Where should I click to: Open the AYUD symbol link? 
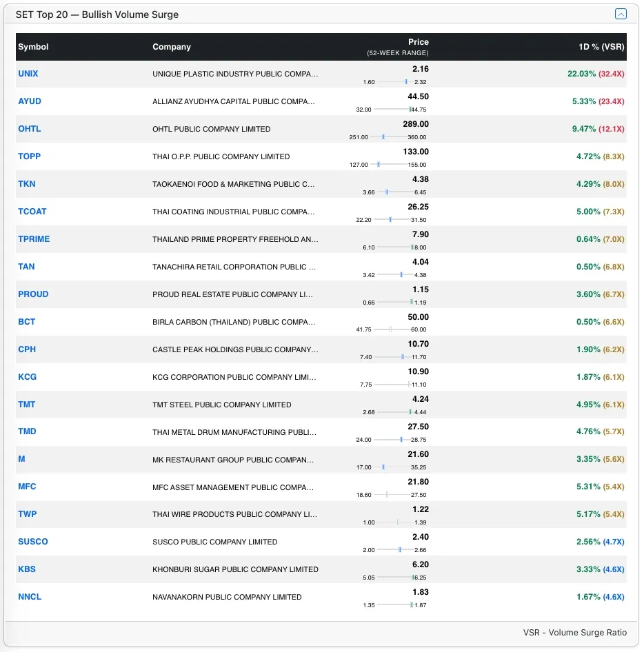(x=30, y=101)
